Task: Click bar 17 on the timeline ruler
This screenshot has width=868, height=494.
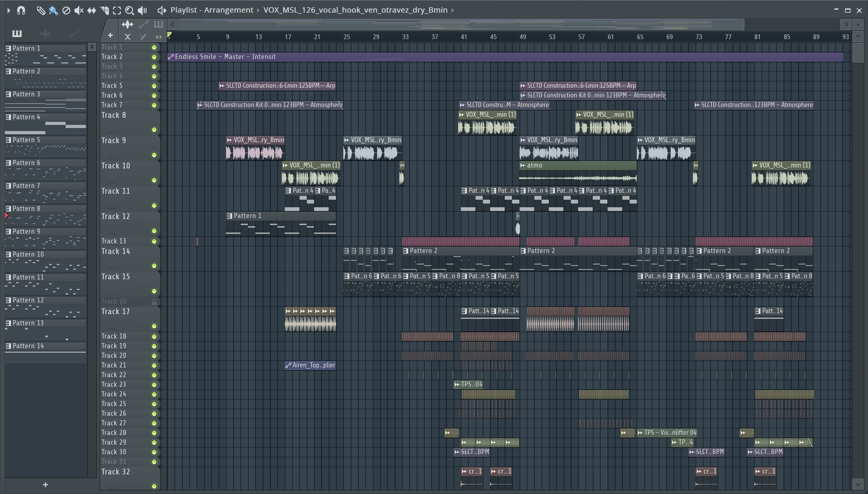Action: 288,37
